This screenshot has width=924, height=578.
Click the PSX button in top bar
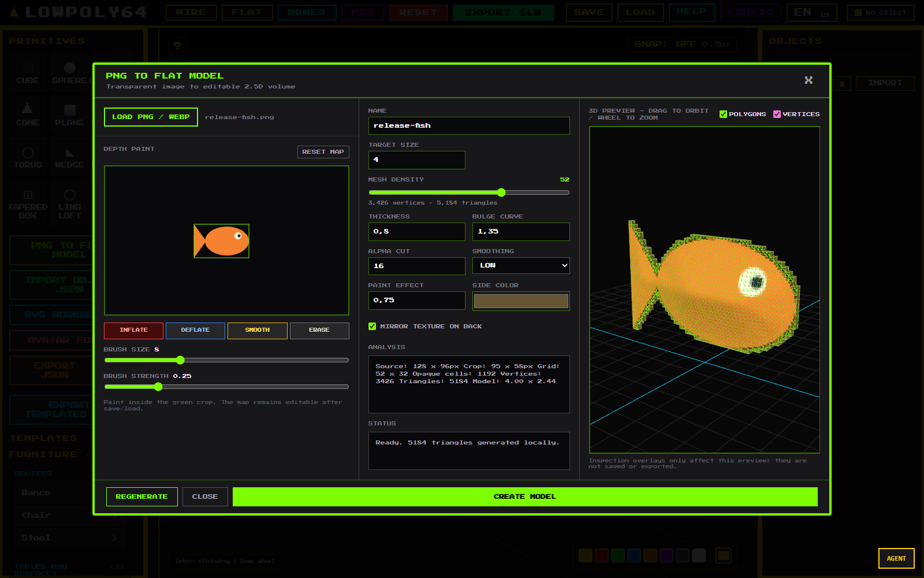[x=363, y=12]
